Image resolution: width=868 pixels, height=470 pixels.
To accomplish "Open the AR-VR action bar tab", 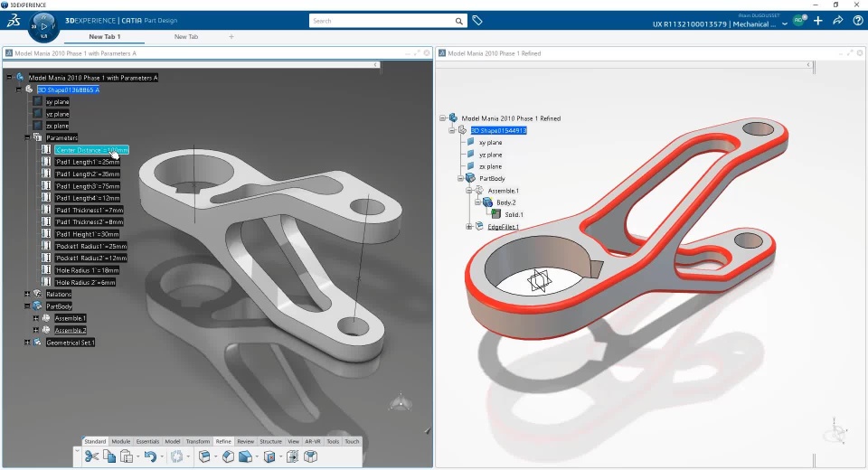I will [x=313, y=441].
